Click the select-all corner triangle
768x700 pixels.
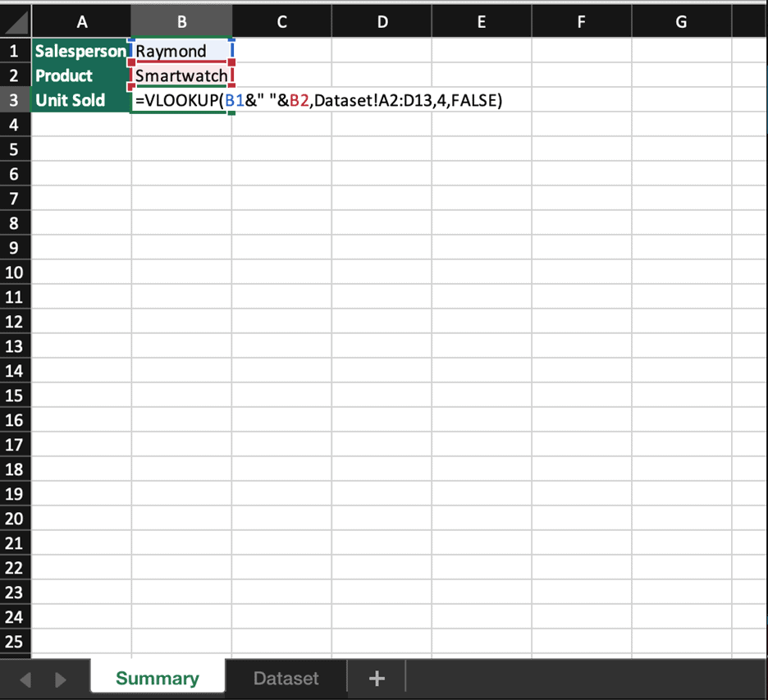point(16,21)
